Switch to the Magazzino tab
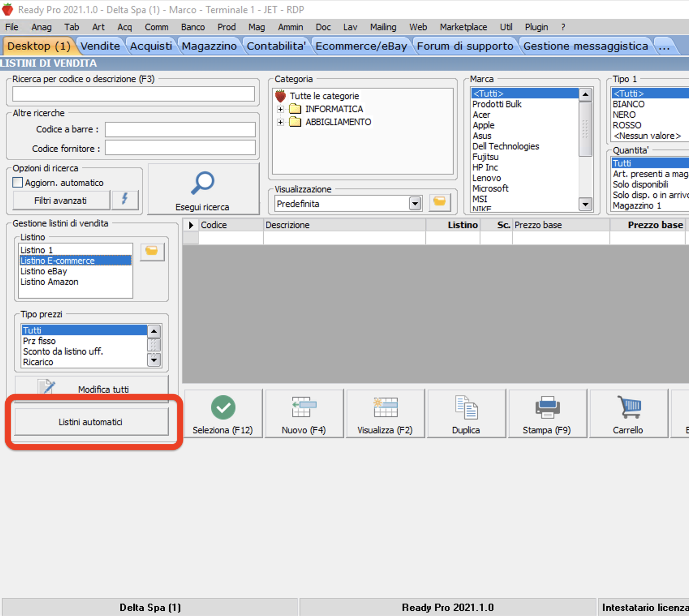 (x=209, y=46)
